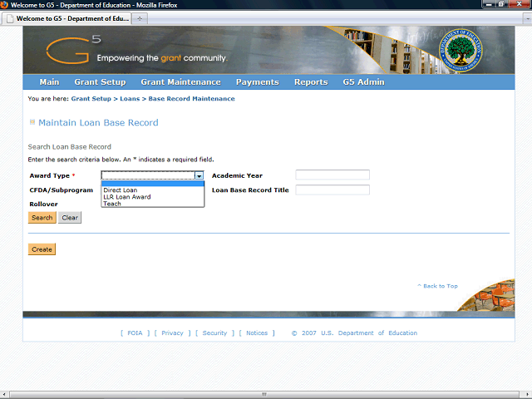Click the Search Loan Base Record heading

[70, 147]
